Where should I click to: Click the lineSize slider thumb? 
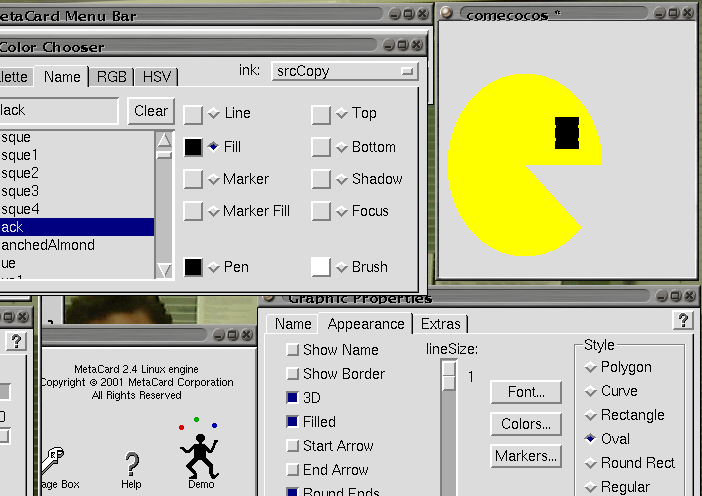point(448,376)
